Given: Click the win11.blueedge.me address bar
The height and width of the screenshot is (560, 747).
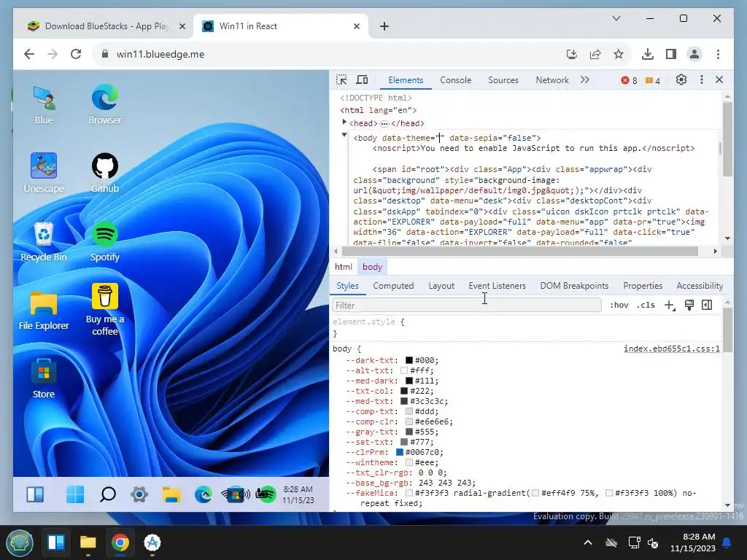Looking at the screenshot, I should (x=333, y=54).
